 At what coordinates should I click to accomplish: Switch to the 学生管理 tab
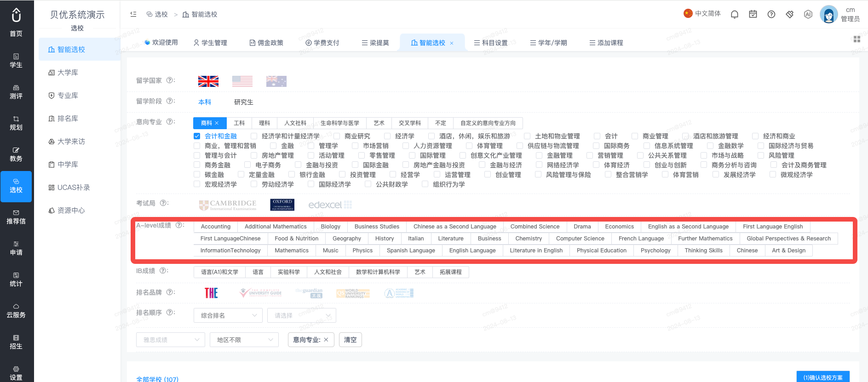pyautogui.click(x=210, y=43)
